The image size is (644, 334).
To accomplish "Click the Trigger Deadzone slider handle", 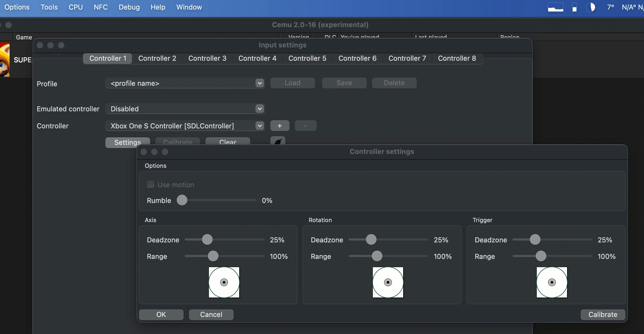I will (x=535, y=239).
